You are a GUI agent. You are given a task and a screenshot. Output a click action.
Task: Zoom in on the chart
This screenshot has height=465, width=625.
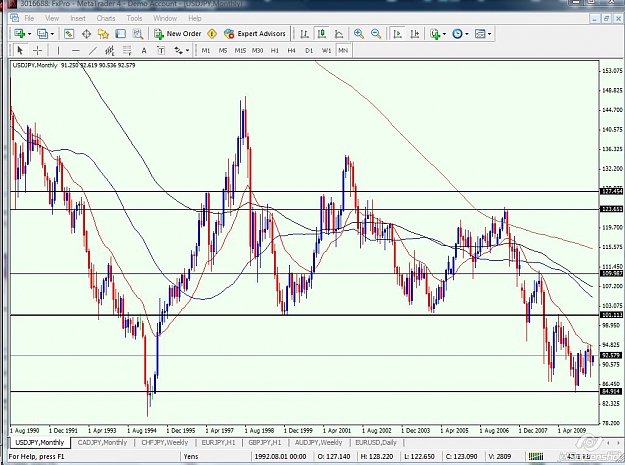pyautogui.click(x=359, y=34)
